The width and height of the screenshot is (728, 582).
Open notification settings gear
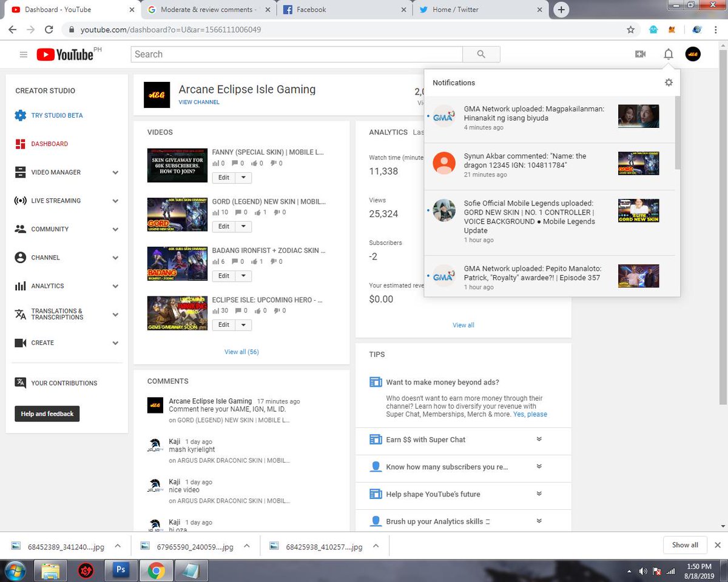pos(669,82)
